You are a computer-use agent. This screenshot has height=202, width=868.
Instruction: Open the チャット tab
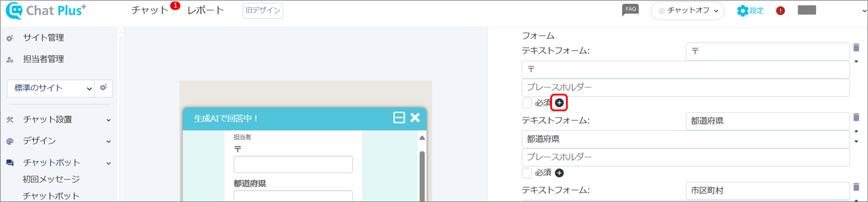[x=150, y=10]
